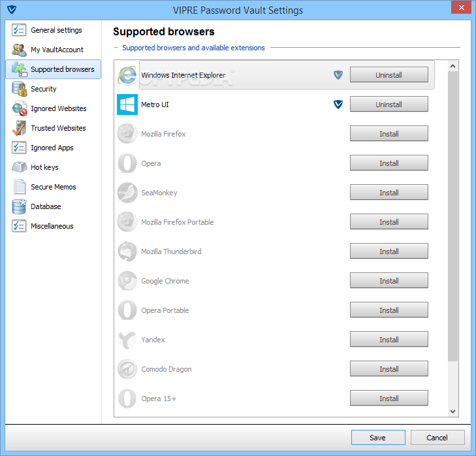
Task: Install the Comodo Dragon extension
Action: [x=389, y=369]
